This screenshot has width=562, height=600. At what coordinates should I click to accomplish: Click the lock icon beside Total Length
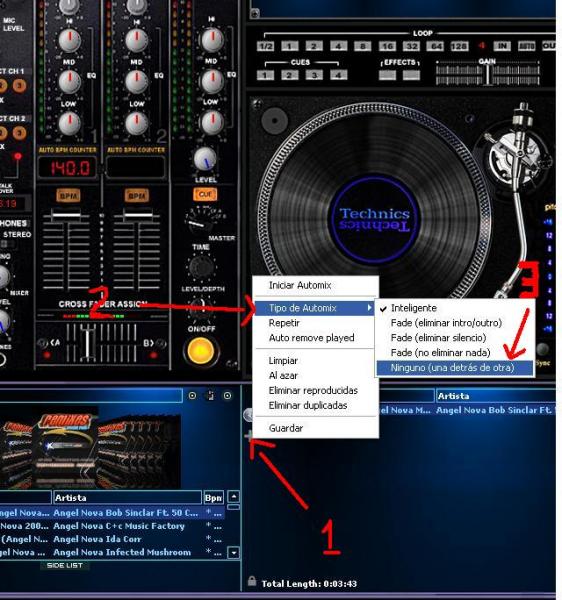pyautogui.click(x=252, y=581)
